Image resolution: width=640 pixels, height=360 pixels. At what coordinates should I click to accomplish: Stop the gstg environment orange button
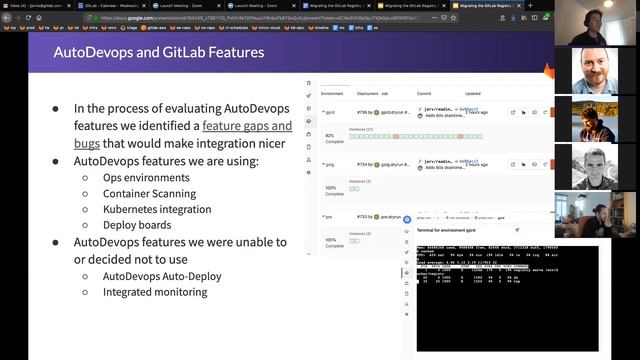coord(552,164)
